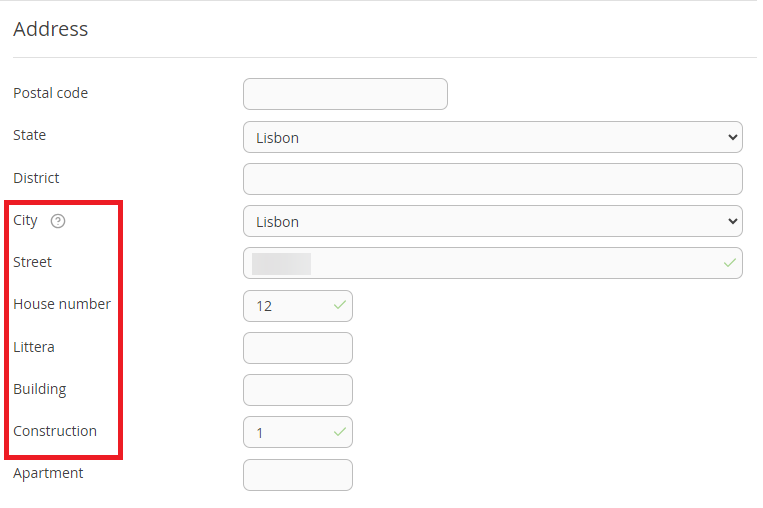Open the State dropdown arrow
Viewport: 763px width, 508px height.
(x=732, y=137)
